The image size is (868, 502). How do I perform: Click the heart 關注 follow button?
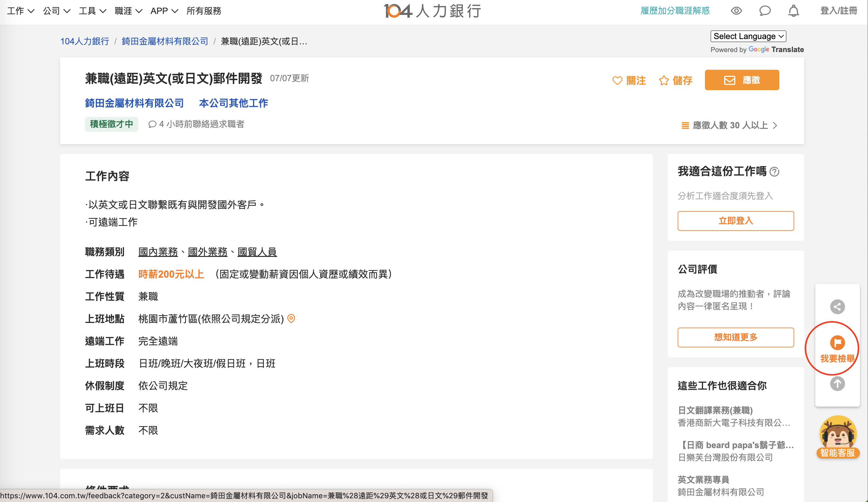(629, 80)
